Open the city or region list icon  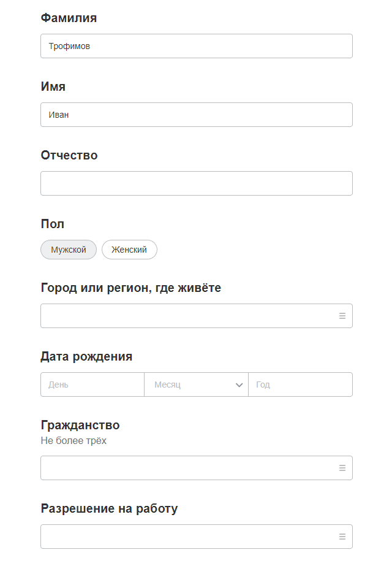342,316
